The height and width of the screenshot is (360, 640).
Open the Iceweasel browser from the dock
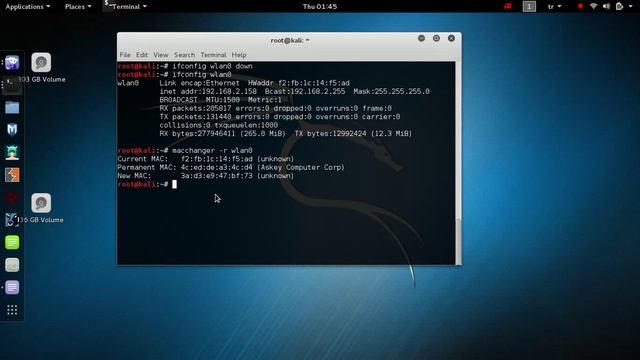coord(12,63)
